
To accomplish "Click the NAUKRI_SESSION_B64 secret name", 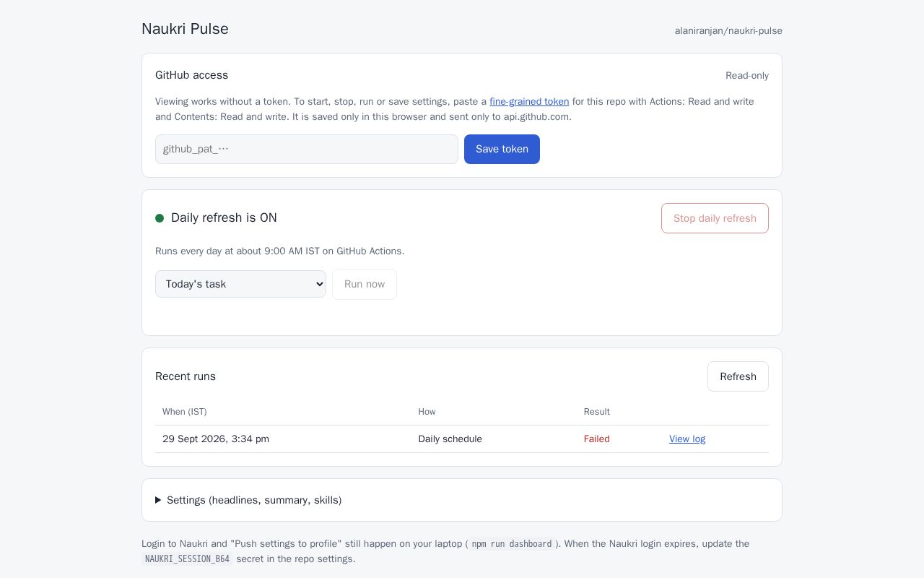I will 188,559.
